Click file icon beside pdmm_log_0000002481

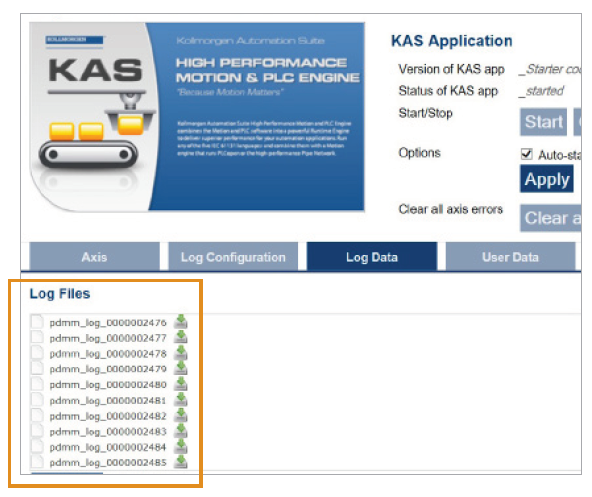tap(37, 400)
